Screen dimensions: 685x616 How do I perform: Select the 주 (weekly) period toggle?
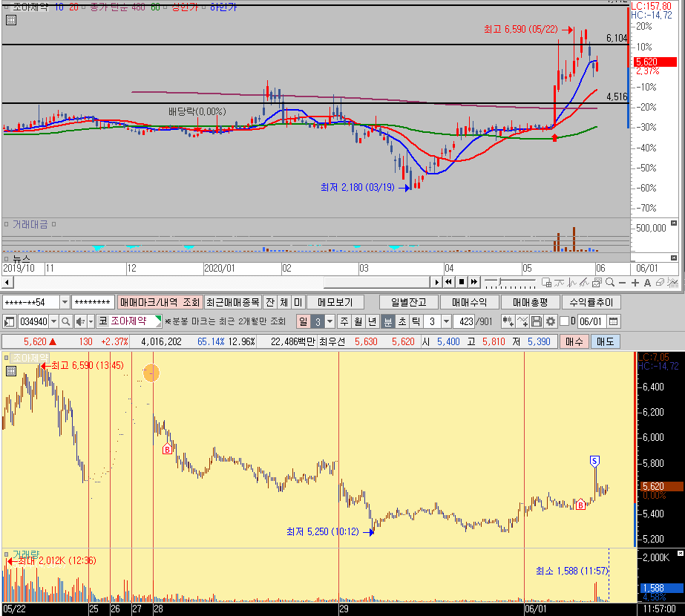(344, 321)
